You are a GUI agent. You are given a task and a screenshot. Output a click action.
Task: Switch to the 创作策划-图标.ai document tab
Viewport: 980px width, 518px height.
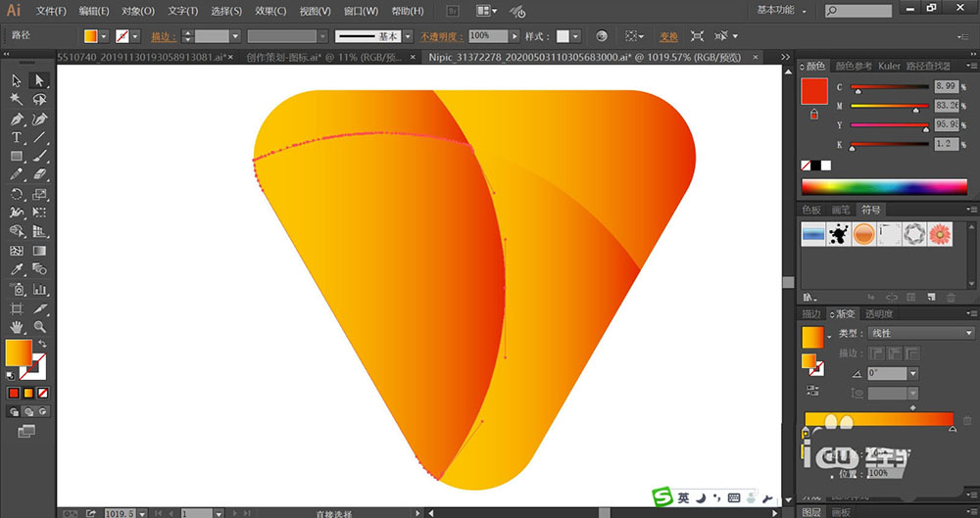click(x=325, y=58)
